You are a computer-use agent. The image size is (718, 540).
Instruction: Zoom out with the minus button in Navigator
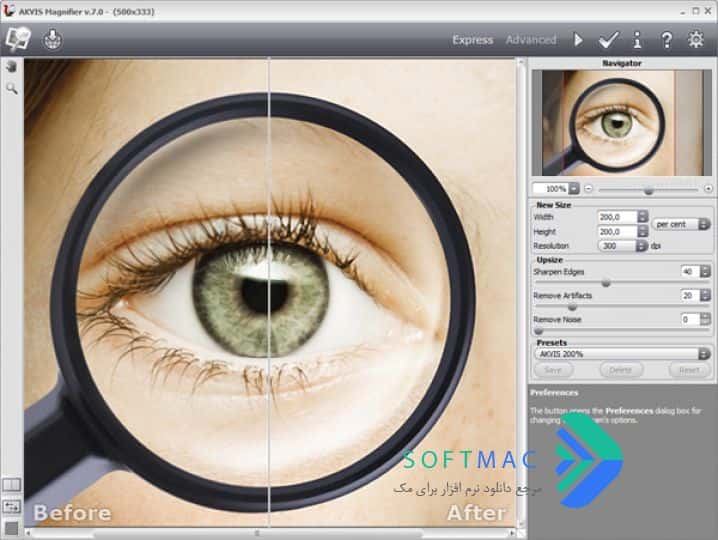click(x=588, y=188)
